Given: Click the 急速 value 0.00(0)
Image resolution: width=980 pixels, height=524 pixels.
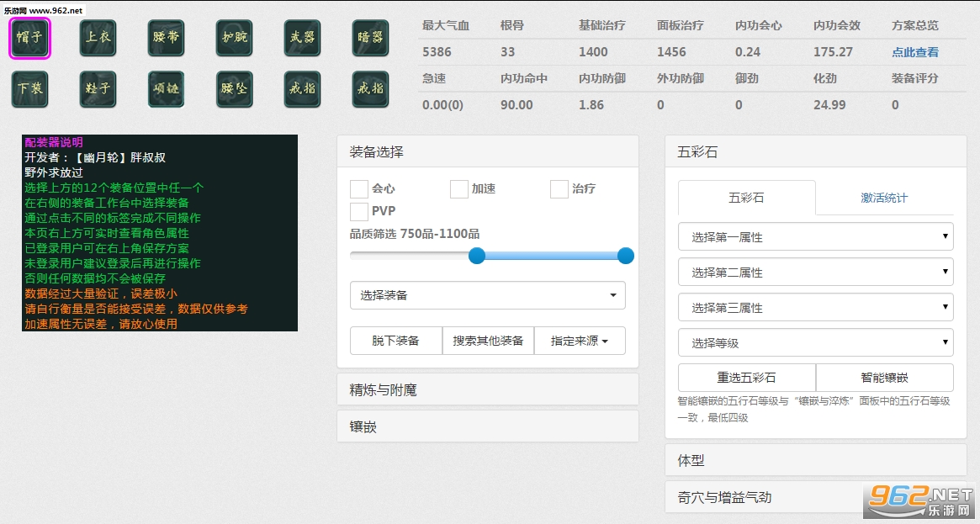Looking at the screenshot, I should click(442, 105).
